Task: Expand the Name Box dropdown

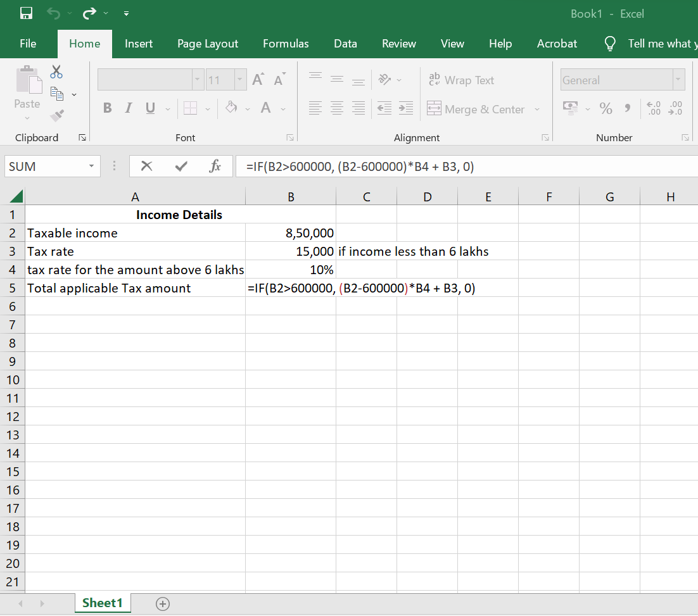Action: (x=91, y=167)
